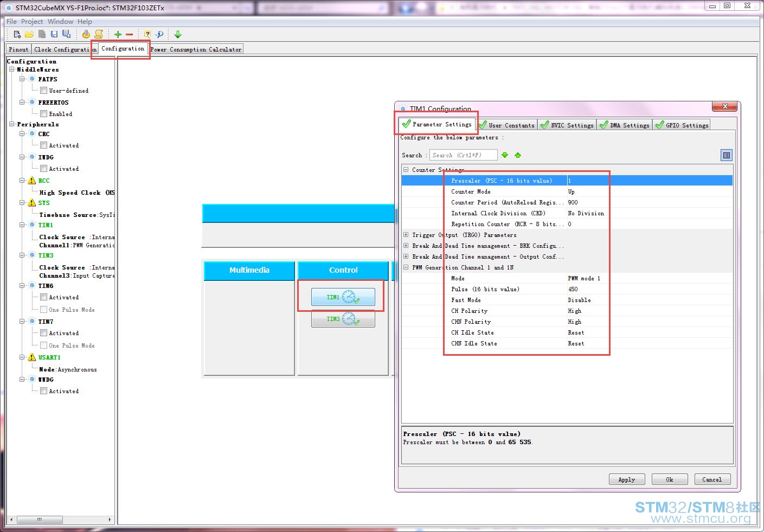Open the Project menu
Viewport: 764px width, 532px height.
[32, 22]
